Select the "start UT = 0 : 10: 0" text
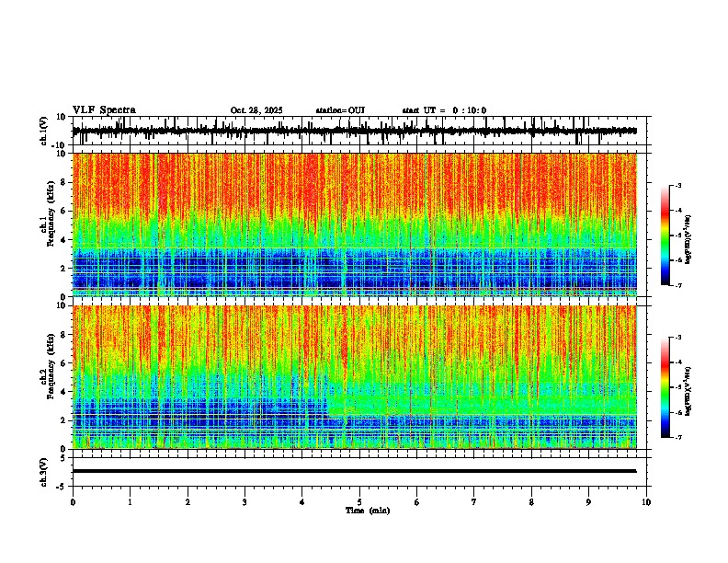 pos(444,110)
